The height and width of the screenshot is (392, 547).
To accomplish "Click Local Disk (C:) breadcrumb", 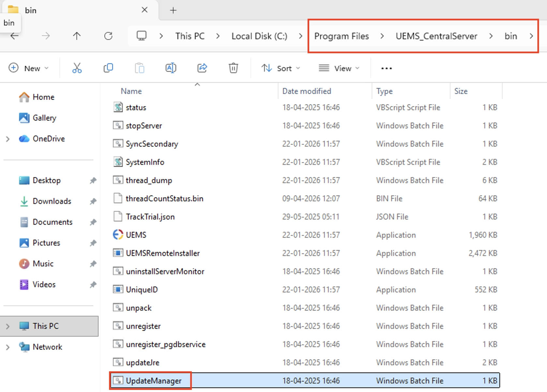I will click(259, 36).
